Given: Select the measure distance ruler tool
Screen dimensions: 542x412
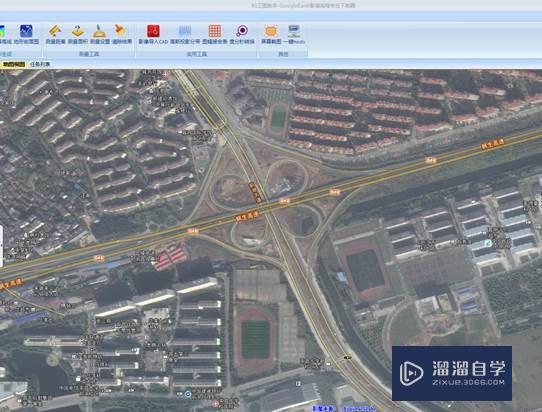Looking at the screenshot, I should [55, 31].
